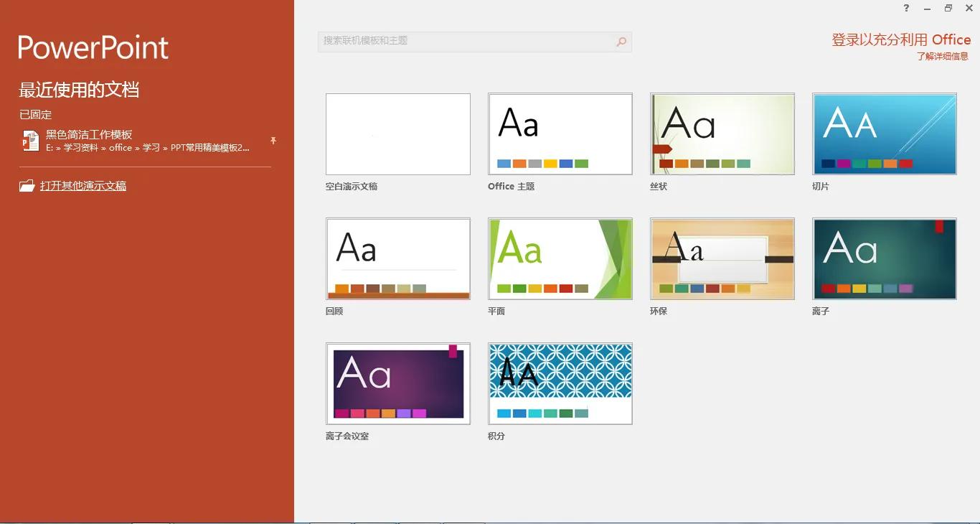Click the file path under 黑色简洁工作模板
The width and height of the screenshot is (980, 524).
tap(148, 148)
